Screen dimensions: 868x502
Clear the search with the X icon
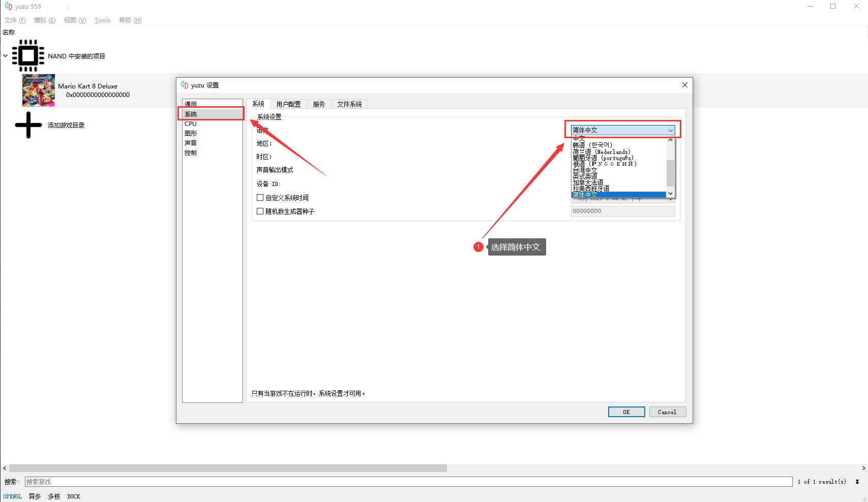click(x=857, y=482)
